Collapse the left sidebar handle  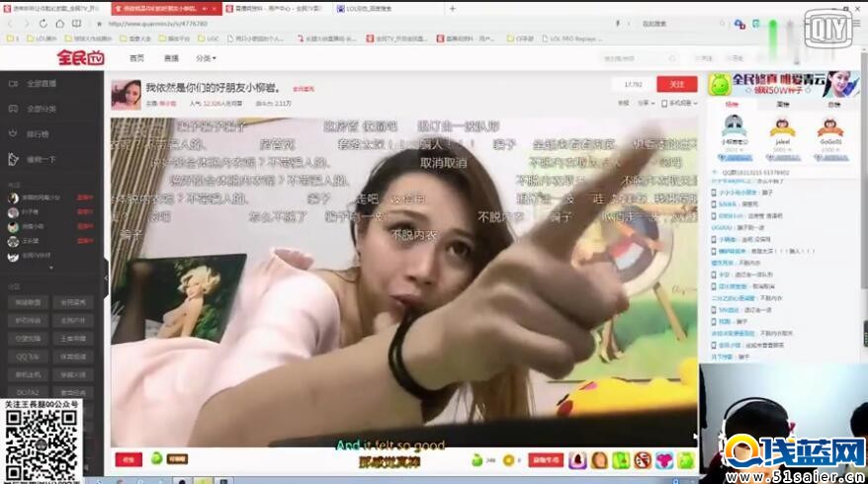pos(106,278)
